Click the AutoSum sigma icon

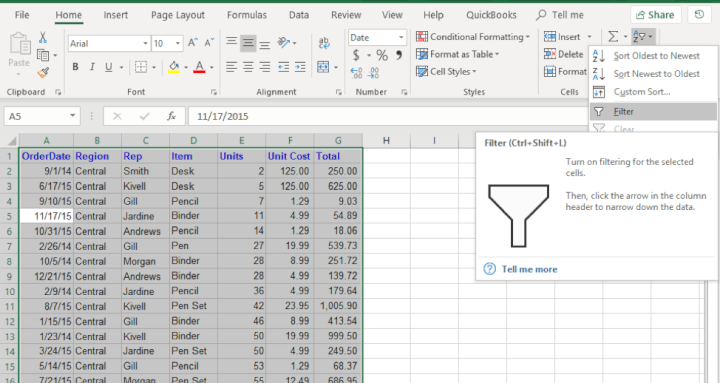point(613,36)
